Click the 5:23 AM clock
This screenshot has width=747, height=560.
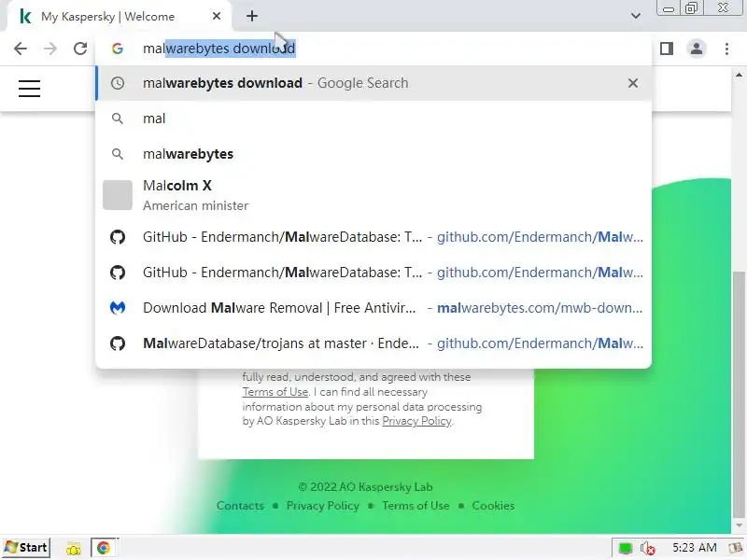pos(694,548)
